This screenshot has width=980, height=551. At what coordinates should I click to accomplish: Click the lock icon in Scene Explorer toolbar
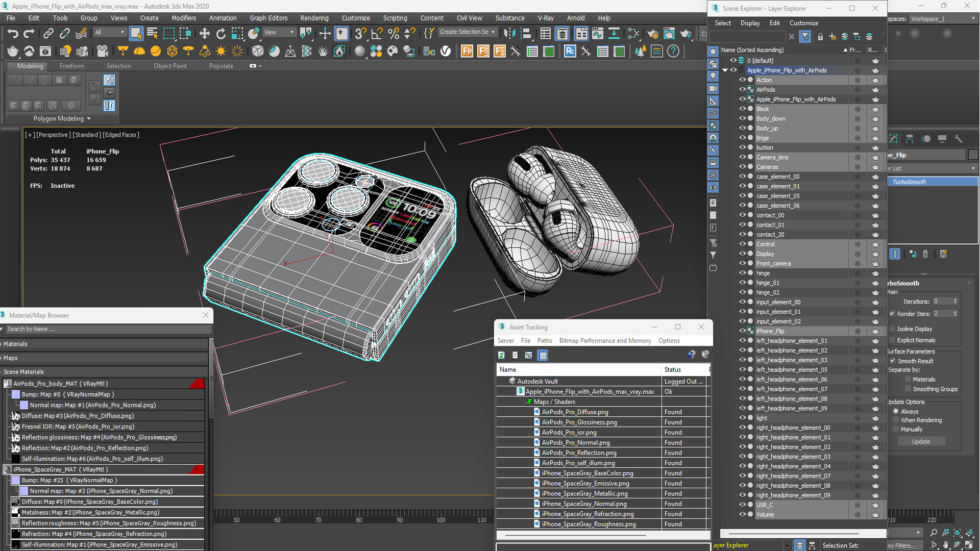point(820,37)
